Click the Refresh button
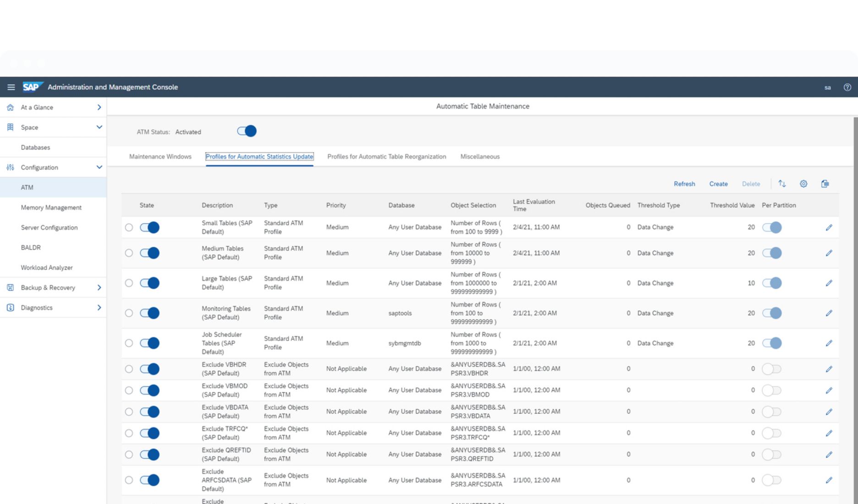The image size is (858, 504). [684, 184]
